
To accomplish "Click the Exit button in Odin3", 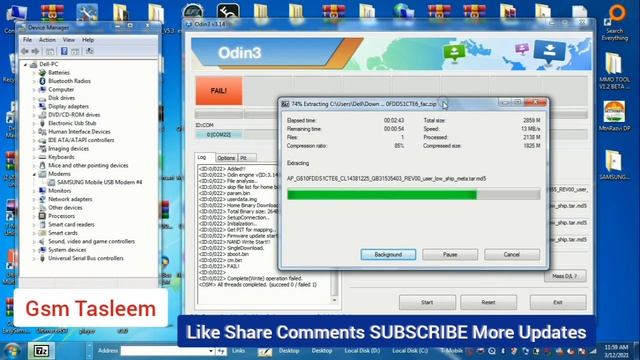I will 558,302.
